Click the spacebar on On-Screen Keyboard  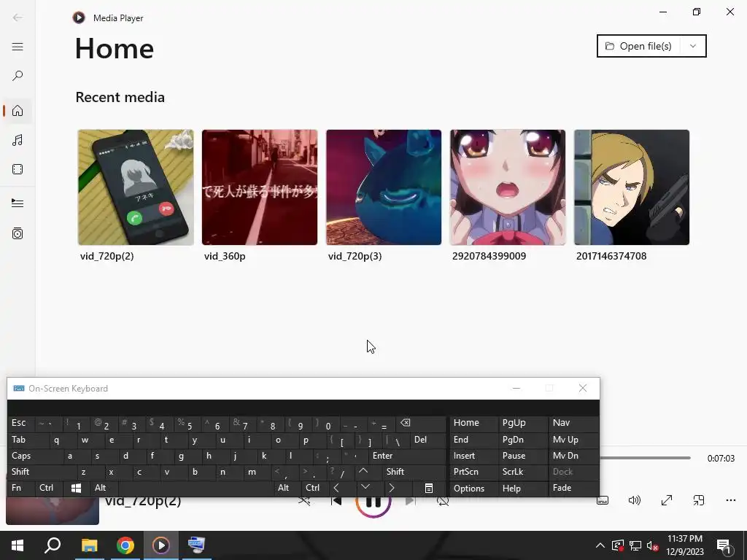point(196,488)
